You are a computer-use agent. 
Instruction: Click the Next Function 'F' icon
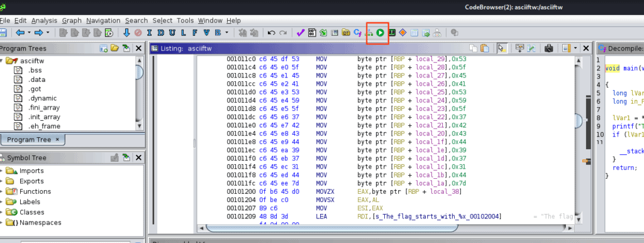(x=195, y=33)
